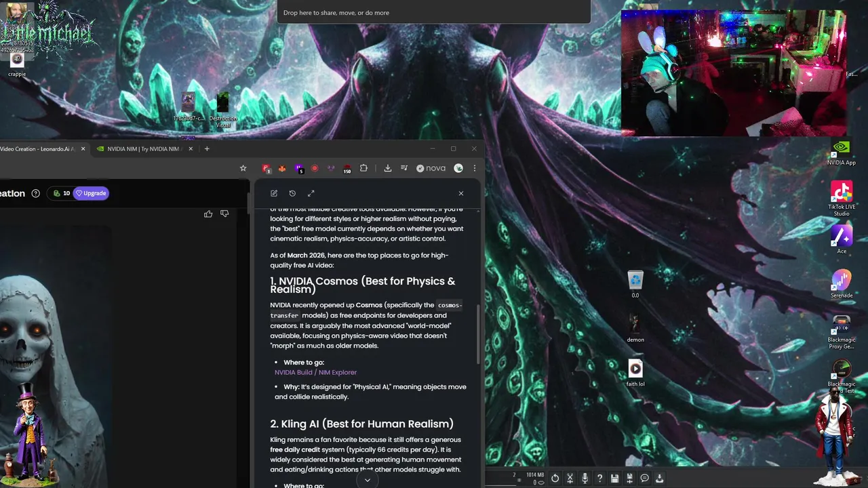Click the scissors cut icon in bottom toolbar
Screen dimensions: 868x488
click(x=570, y=478)
